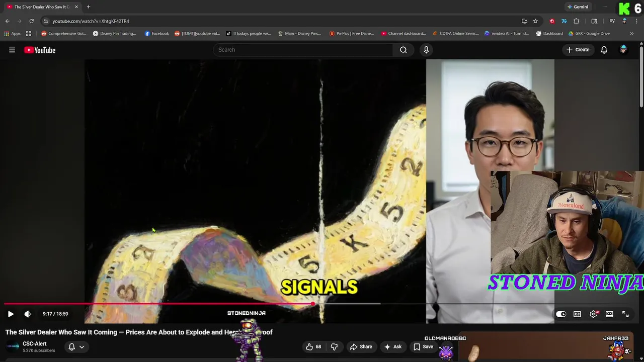Viewport: 644px width, 362px height.
Task: Toggle the autoplay switch
Action: (x=561, y=314)
